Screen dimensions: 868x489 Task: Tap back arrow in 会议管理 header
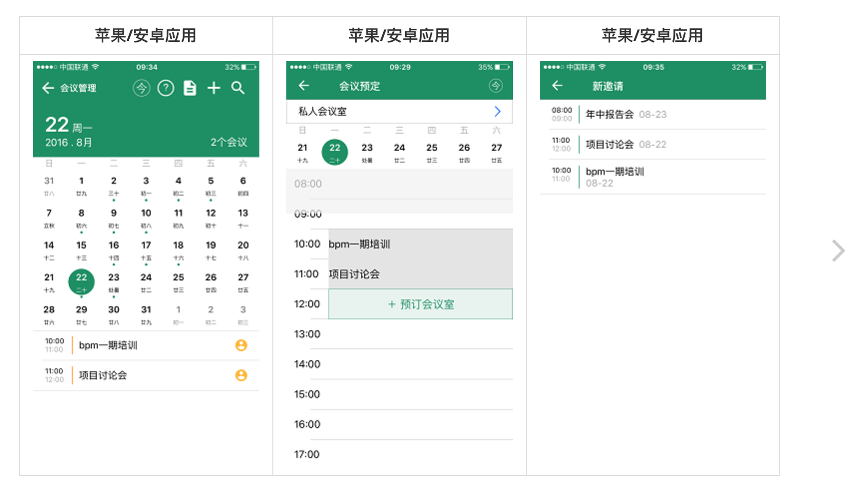click(48, 88)
